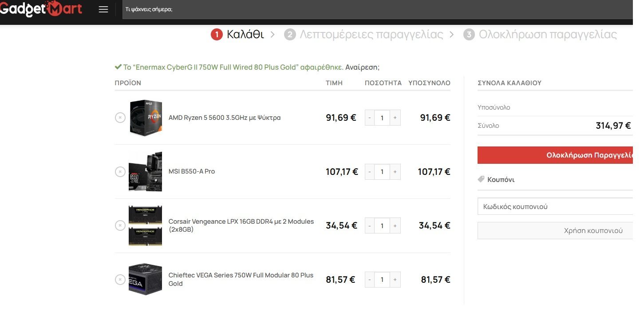Remove AMD Ryzen 5 5600 from cart
The image size is (644, 328).
pyautogui.click(x=120, y=118)
